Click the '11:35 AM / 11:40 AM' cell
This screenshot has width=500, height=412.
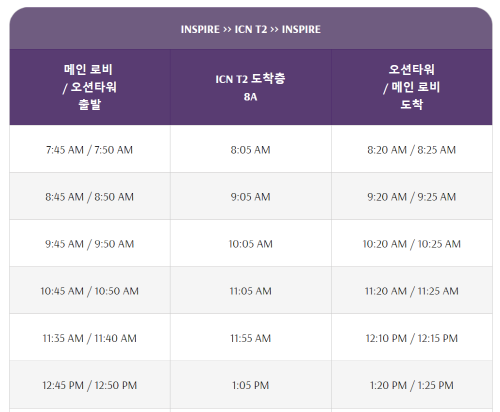click(90, 338)
